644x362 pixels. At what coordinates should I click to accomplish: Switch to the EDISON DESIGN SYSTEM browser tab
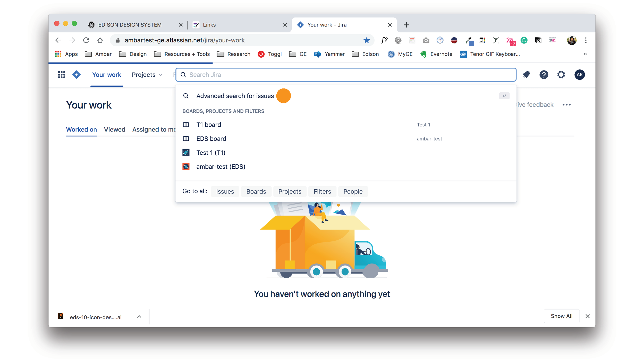click(x=135, y=25)
